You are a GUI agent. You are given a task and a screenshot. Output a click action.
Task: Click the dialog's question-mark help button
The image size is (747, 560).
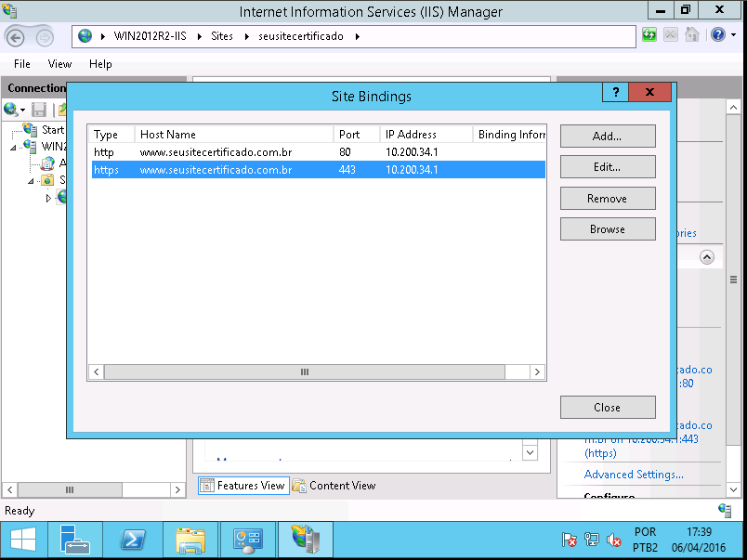615,92
